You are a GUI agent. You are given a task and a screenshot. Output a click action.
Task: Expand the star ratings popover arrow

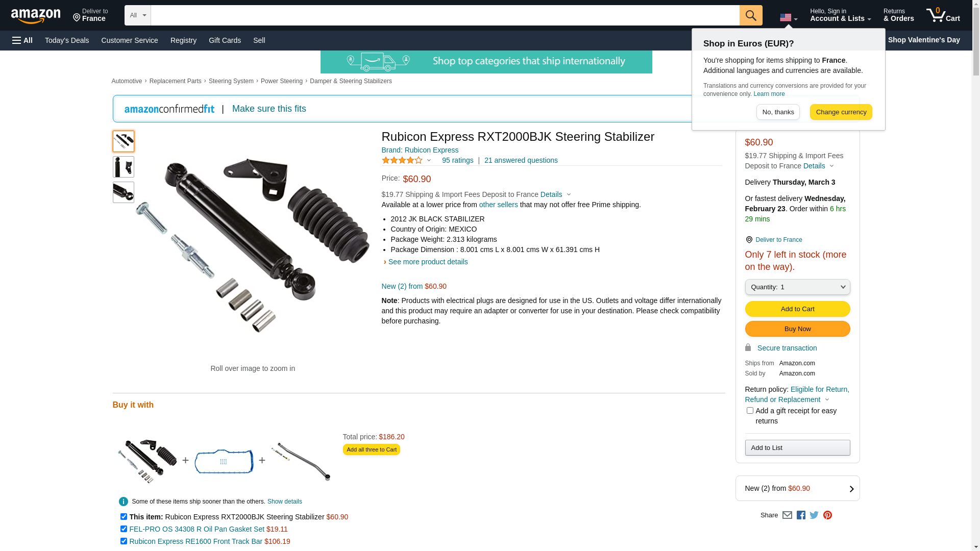point(429,161)
